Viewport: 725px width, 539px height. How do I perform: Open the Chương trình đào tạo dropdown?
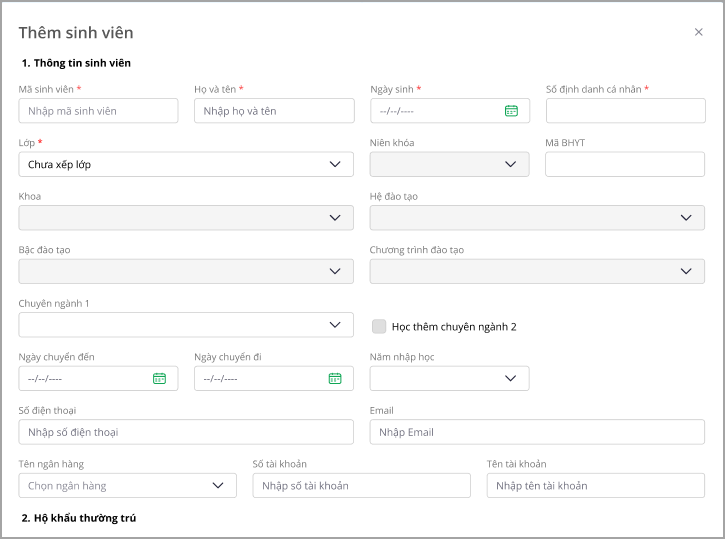537,271
